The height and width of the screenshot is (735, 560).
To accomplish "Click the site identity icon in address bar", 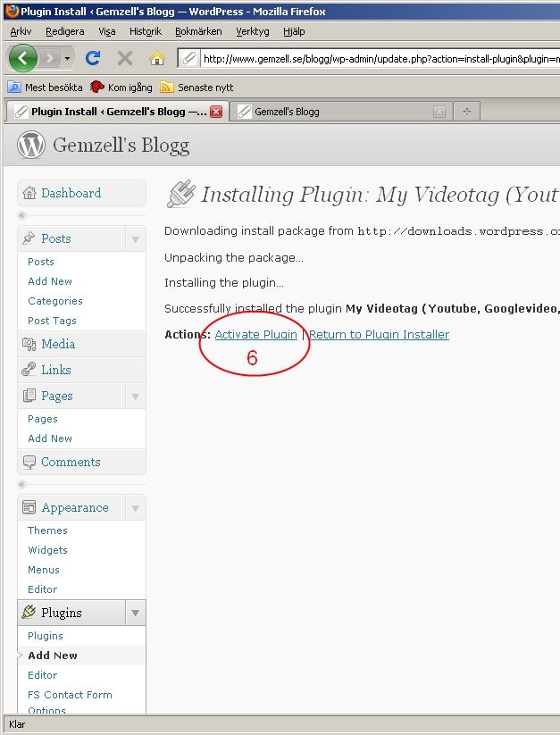I will pos(189,59).
